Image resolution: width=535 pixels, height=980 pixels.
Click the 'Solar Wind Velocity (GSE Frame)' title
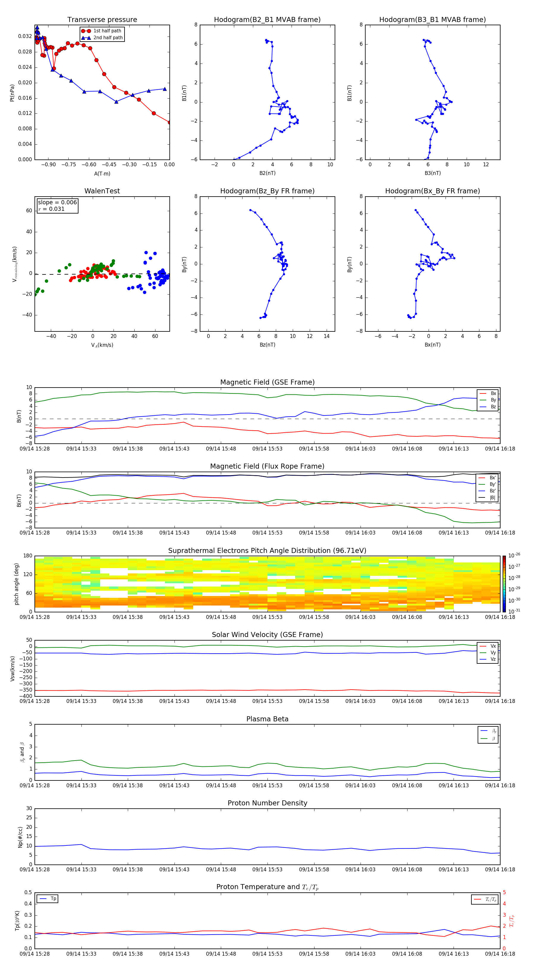pos(267,635)
